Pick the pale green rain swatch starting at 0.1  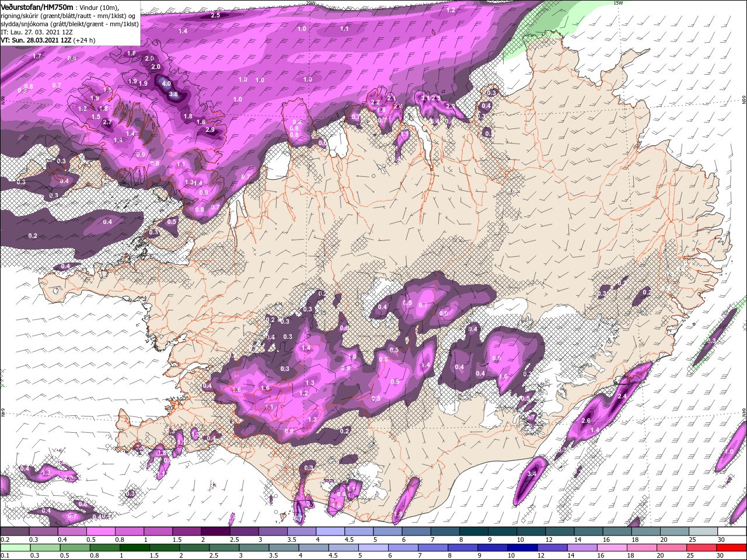pyautogui.click(x=15, y=547)
